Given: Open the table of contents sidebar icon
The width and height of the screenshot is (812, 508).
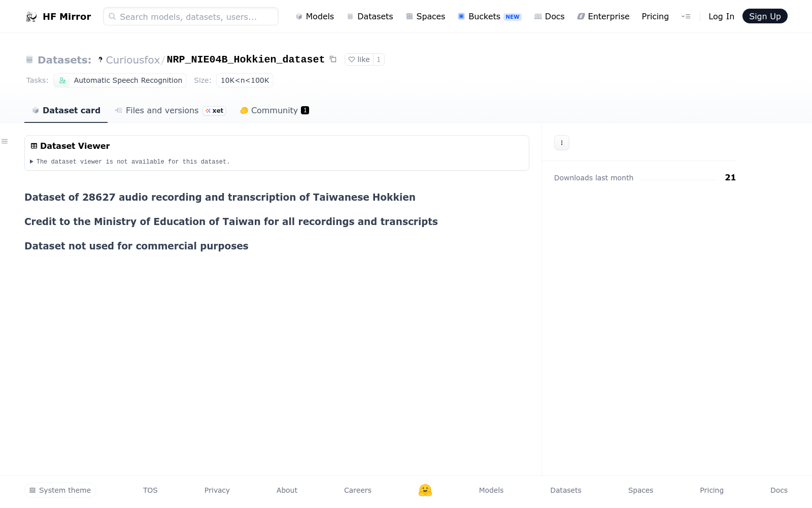Looking at the screenshot, I should (x=5, y=141).
